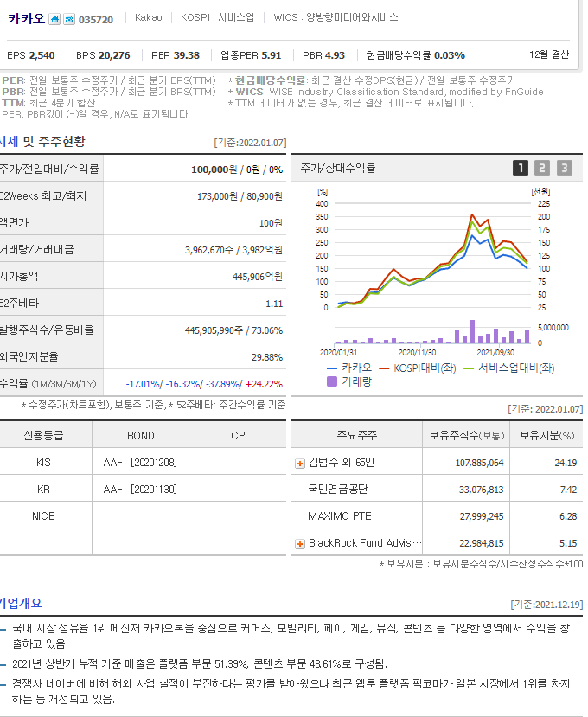This screenshot has height=717, width=588.
Task: Click 1-month return -17.01%
Action: tap(143, 384)
